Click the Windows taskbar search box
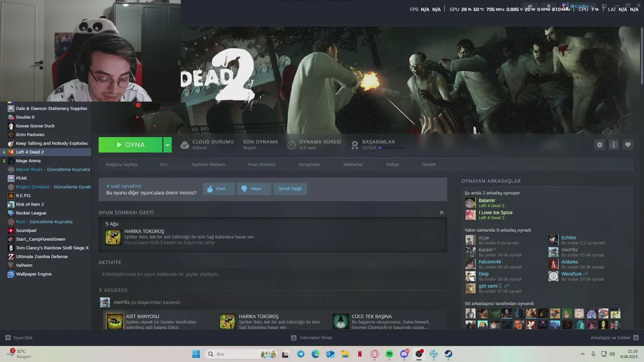 pos(242,354)
